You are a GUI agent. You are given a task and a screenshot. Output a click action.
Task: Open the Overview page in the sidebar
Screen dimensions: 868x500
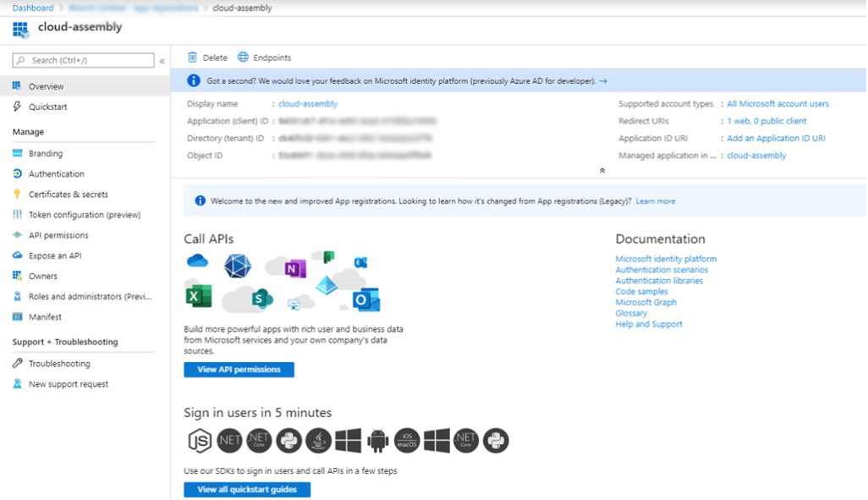coord(85,86)
